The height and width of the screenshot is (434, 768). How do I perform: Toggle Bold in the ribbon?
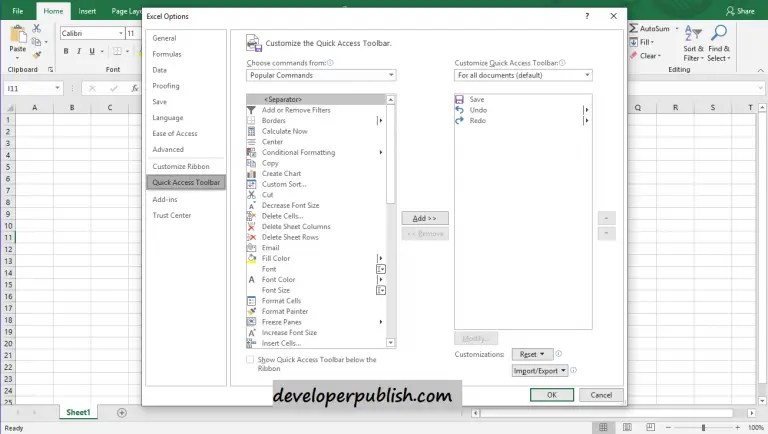(66, 51)
